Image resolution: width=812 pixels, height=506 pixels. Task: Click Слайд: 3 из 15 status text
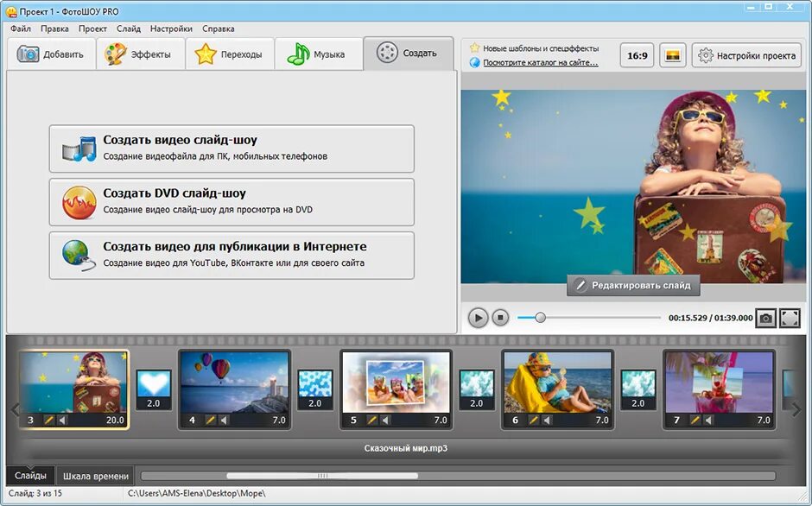(x=35, y=493)
